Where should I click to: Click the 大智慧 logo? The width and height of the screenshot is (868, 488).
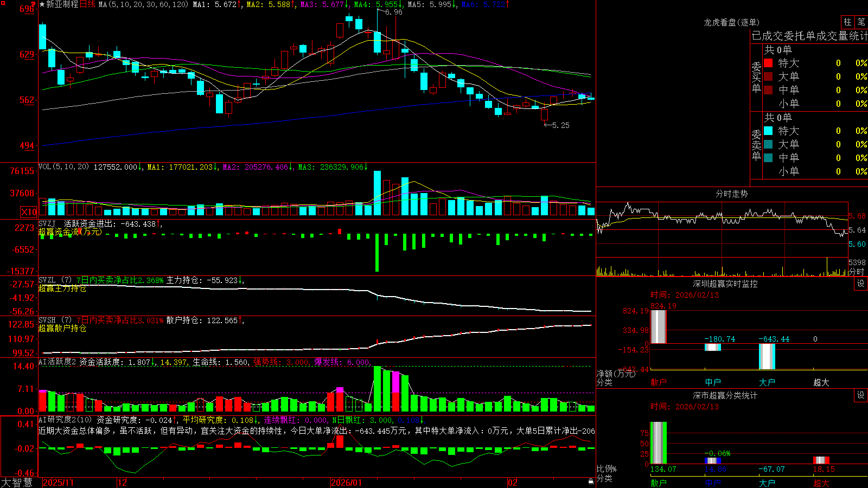point(17,483)
